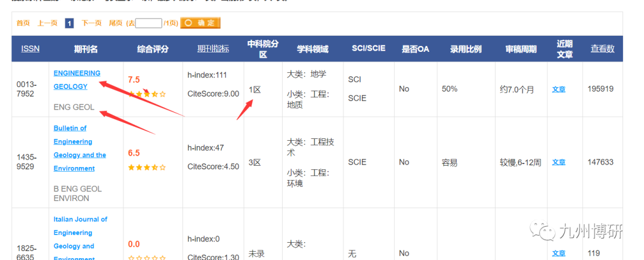Click previous page link 上一页
Image resolution: width=644 pixels, height=260 pixels.
tap(48, 23)
